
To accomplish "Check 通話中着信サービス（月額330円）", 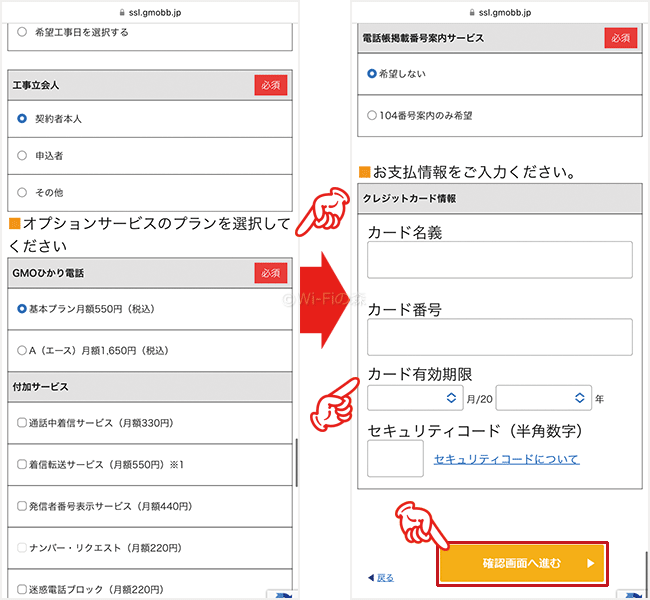I will (x=22, y=423).
